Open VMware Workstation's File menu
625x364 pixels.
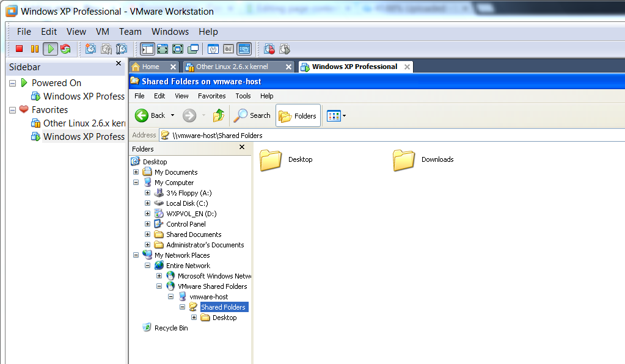coord(24,32)
